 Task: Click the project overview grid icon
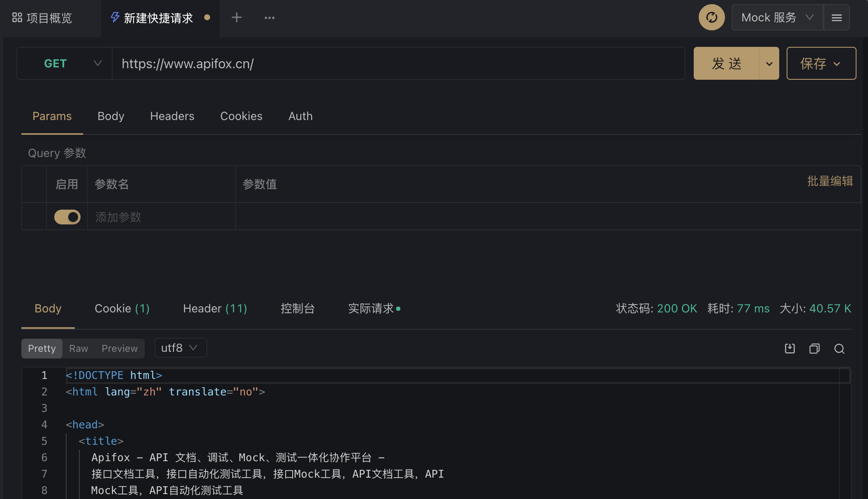pos(17,18)
